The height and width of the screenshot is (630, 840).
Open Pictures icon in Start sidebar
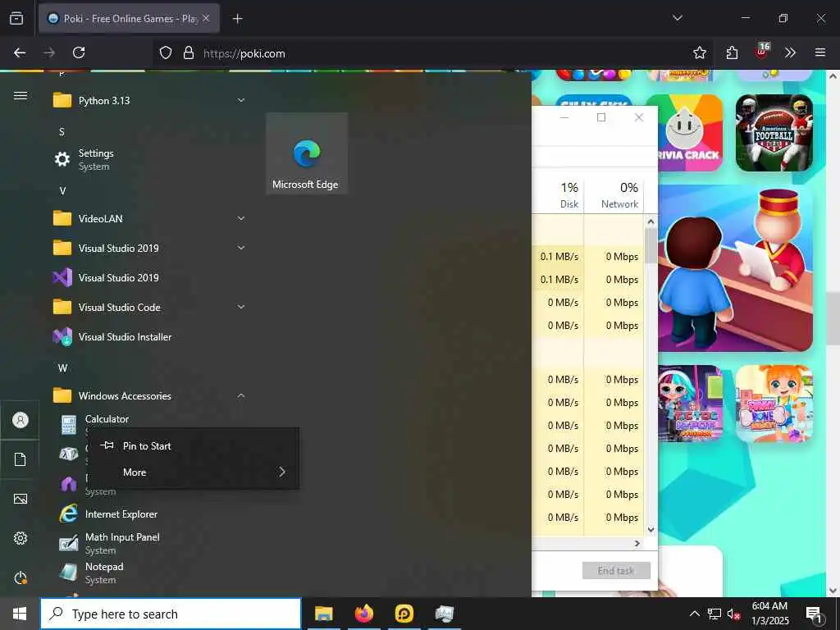(x=21, y=499)
